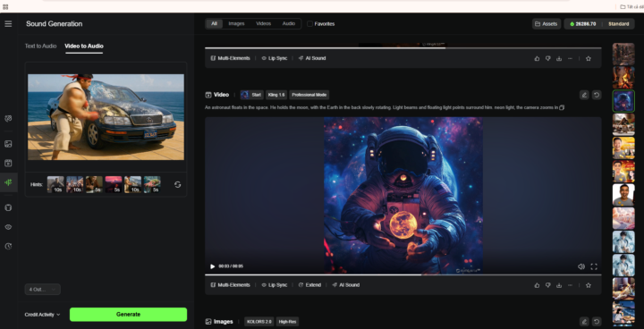Open fullscreen for the astronaut video
This screenshot has width=644, height=329.
click(x=594, y=266)
